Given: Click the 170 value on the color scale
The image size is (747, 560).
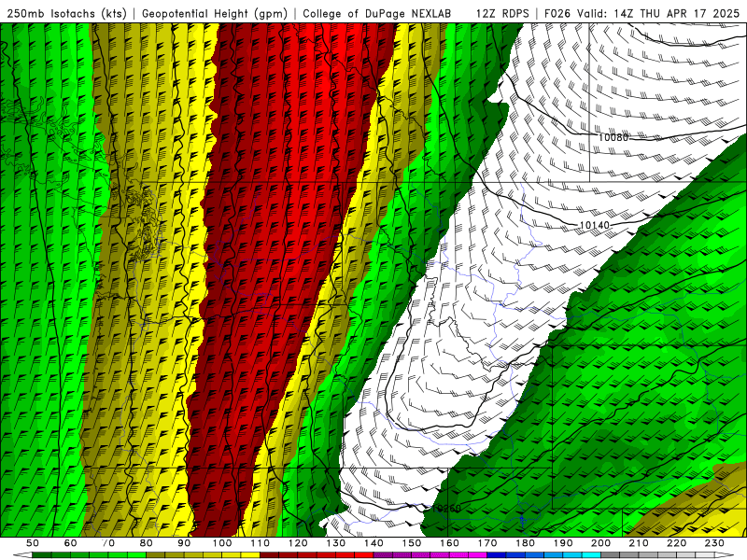Looking at the screenshot, I should 487,543.
